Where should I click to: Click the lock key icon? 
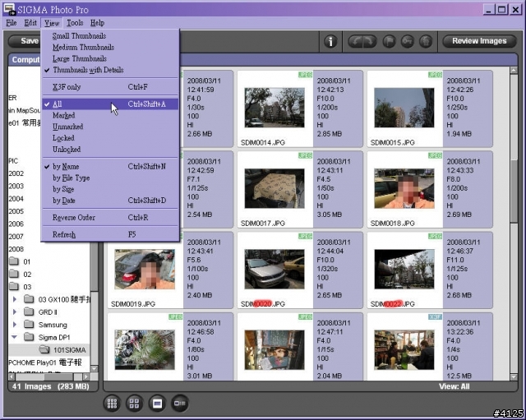click(x=408, y=42)
